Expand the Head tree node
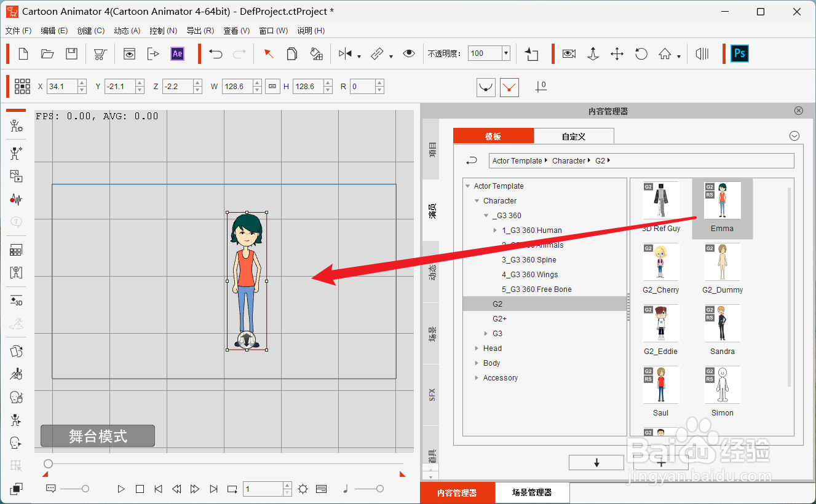The height and width of the screenshot is (504, 816). coord(477,348)
